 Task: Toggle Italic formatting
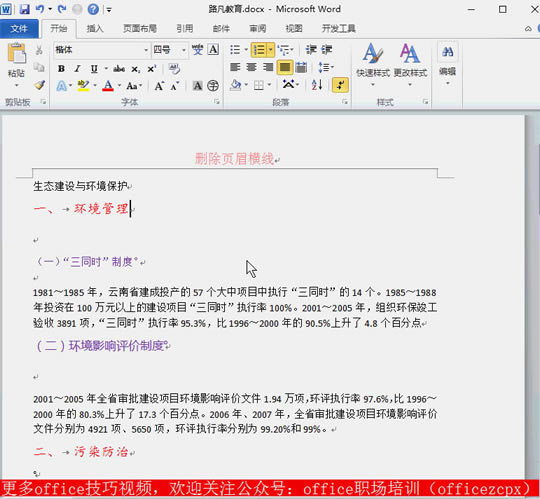pyautogui.click(x=77, y=69)
